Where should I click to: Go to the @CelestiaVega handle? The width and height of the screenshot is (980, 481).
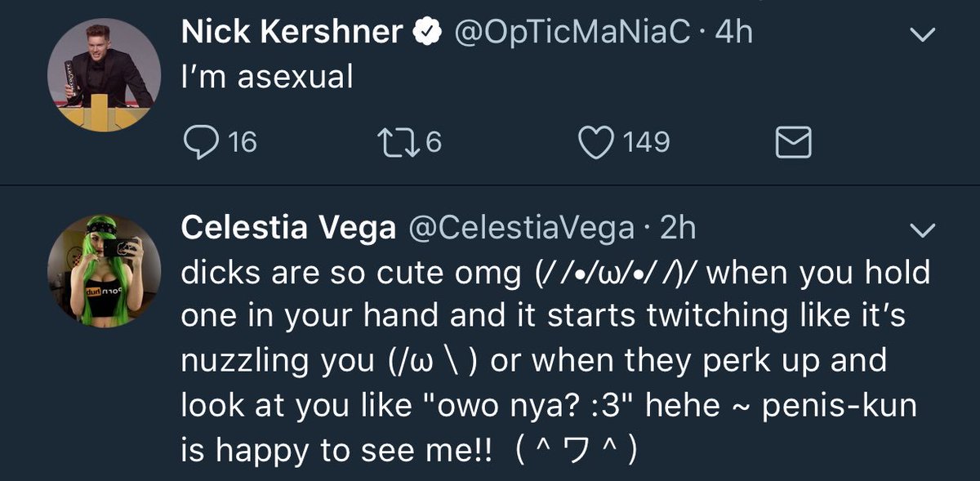[520, 229]
